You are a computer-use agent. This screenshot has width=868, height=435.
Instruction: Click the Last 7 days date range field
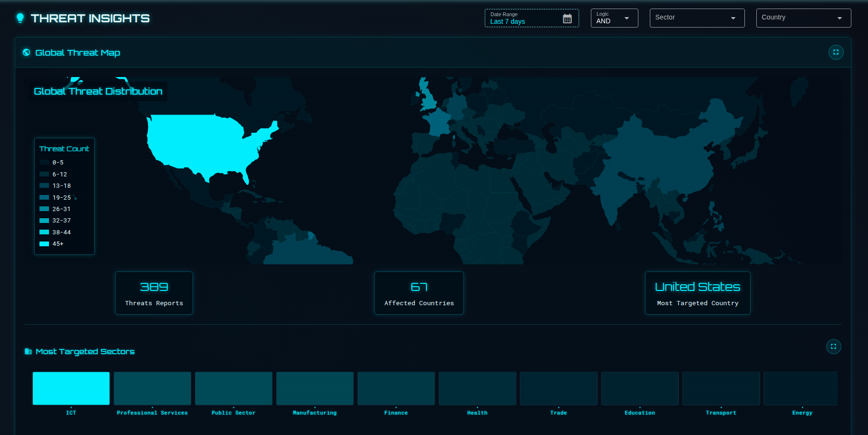(507, 21)
